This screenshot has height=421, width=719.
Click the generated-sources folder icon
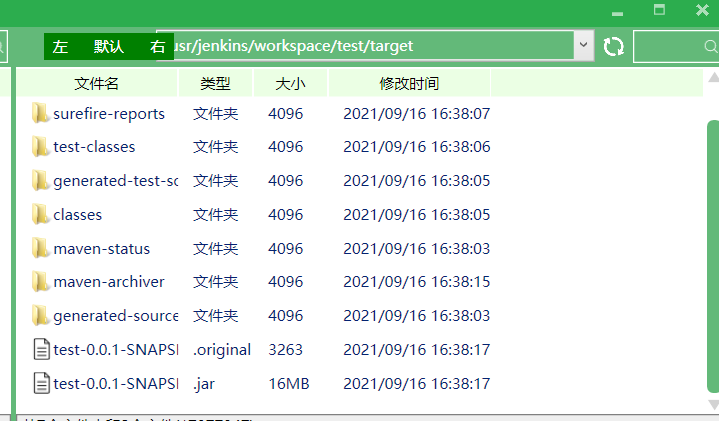(40, 316)
